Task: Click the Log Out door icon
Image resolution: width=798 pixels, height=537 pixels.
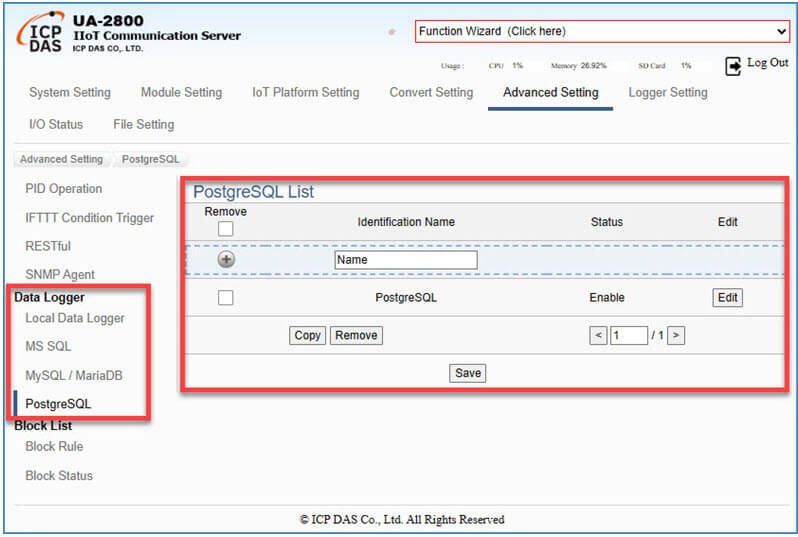Action: click(733, 66)
